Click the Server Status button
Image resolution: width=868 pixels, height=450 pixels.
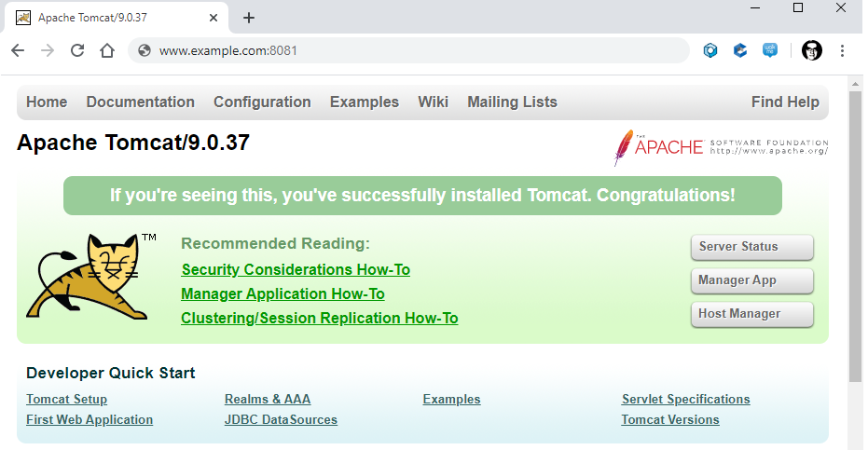click(752, 247)
